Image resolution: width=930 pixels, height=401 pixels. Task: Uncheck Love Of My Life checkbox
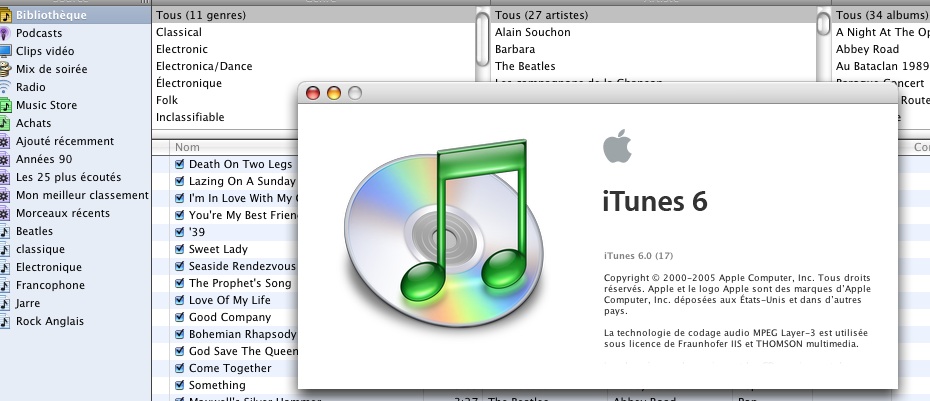tap(180, 300)
